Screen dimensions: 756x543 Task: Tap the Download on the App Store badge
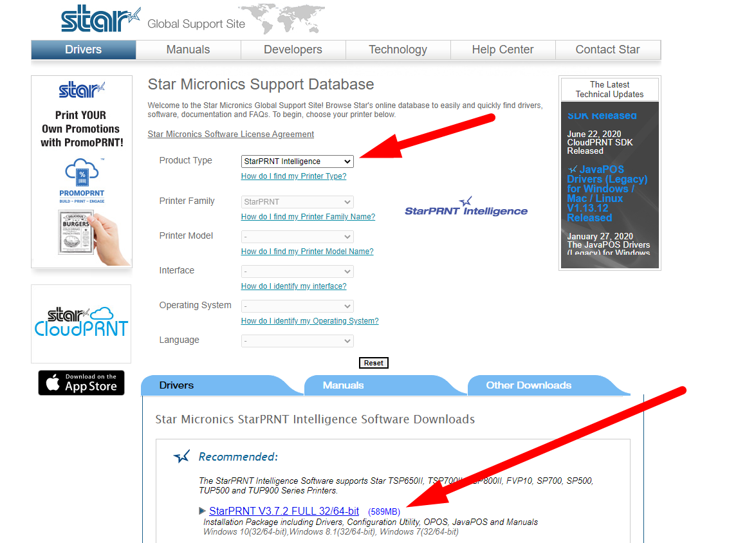[x=82, y=383]
